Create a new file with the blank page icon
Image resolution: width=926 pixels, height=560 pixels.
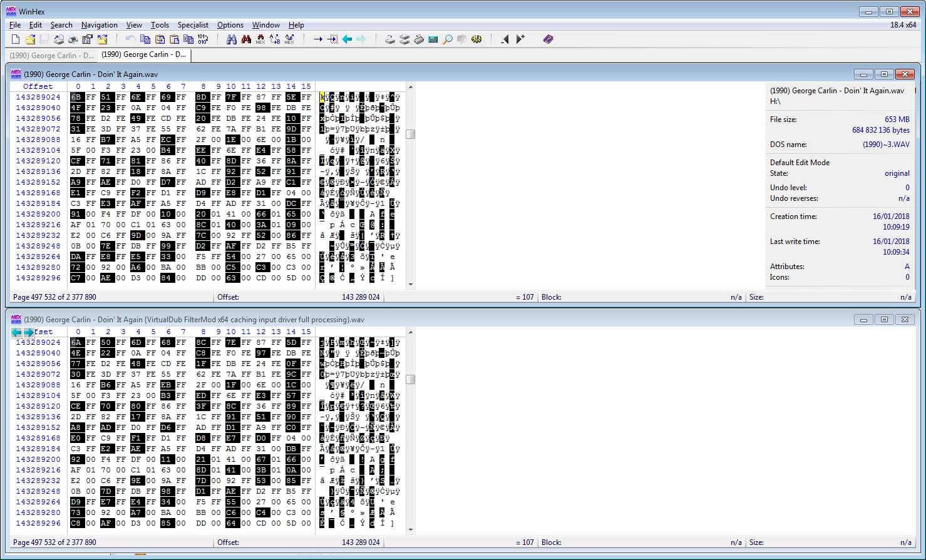pyautogui.click(x=16, y=39)
